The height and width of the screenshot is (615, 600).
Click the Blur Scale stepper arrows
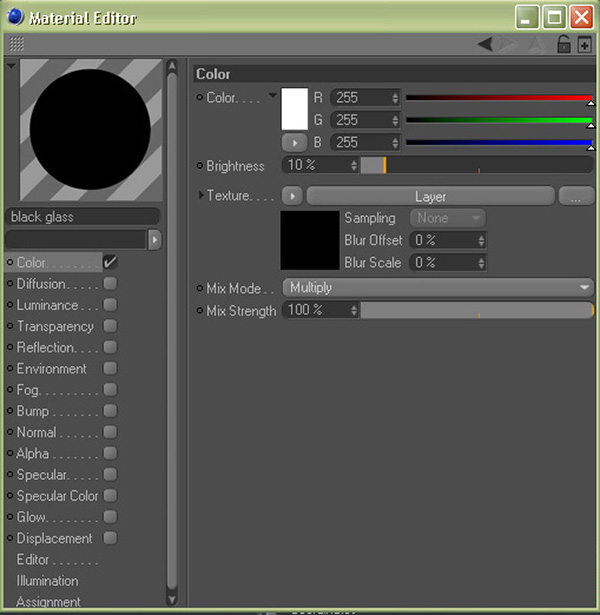pyautogui.click(x=481, y=262)
